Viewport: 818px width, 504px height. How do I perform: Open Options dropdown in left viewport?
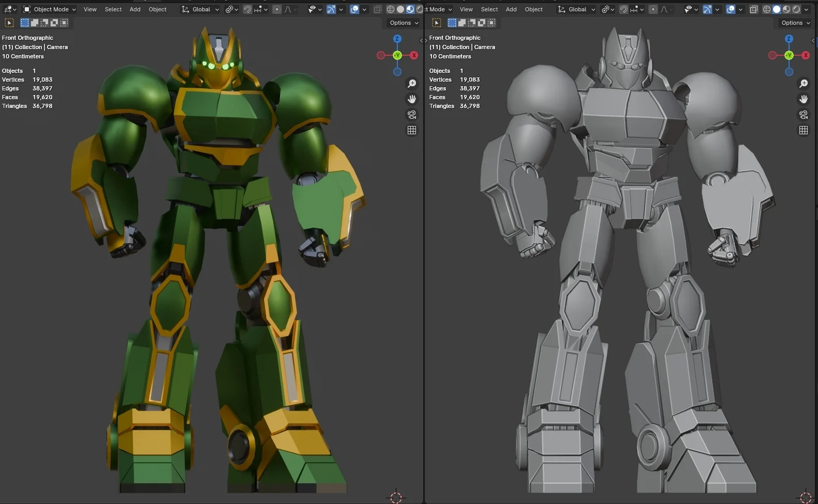pos(404,23)
